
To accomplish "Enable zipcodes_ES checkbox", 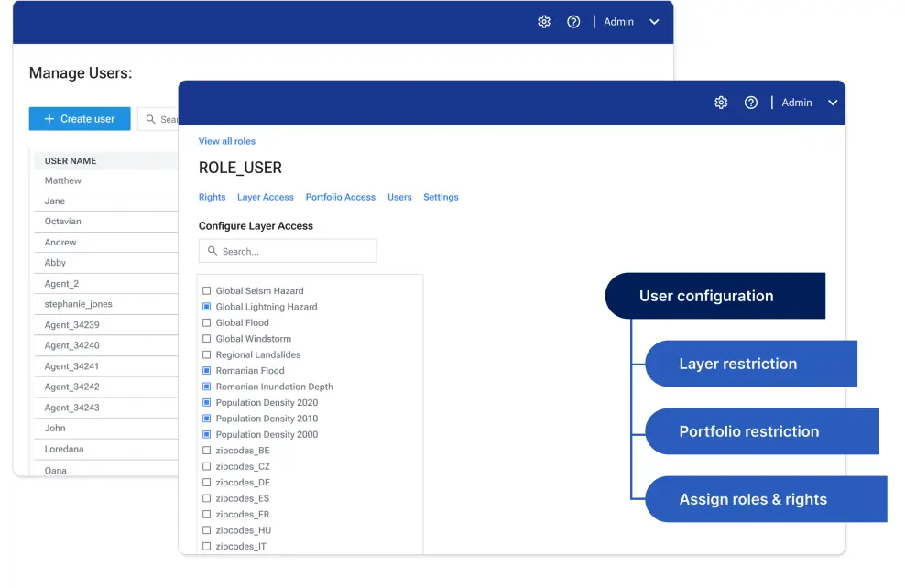I will (x=207, y=498).
